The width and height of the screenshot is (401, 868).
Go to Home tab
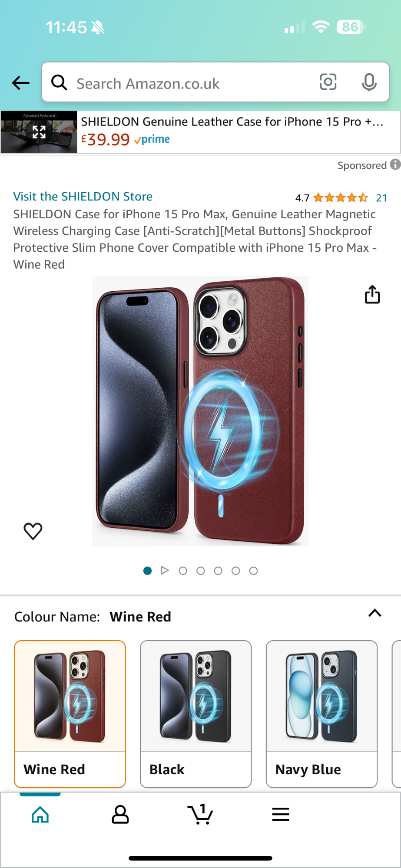click(x=40, y=814)
